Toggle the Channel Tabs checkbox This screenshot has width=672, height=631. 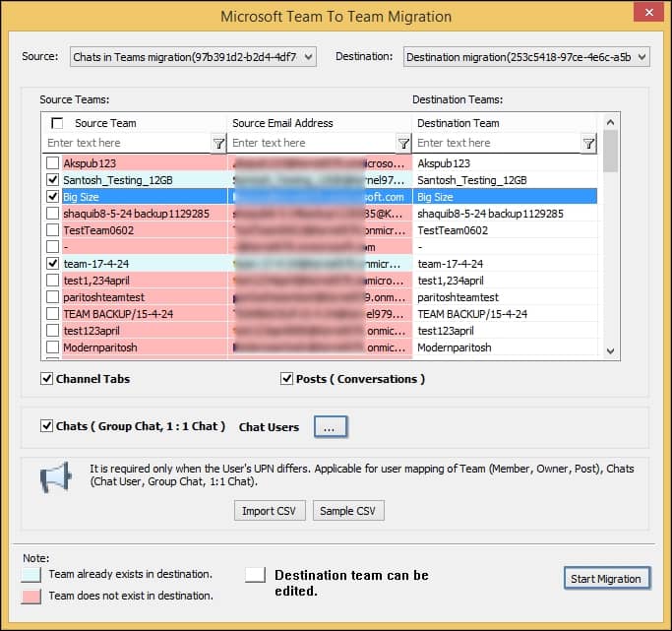click(x=46, y=379)
